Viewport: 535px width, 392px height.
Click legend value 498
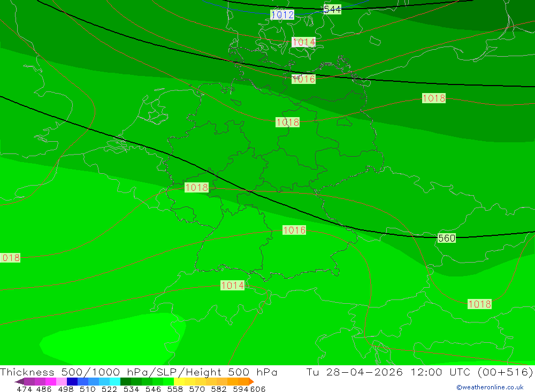tap(66, 389)
